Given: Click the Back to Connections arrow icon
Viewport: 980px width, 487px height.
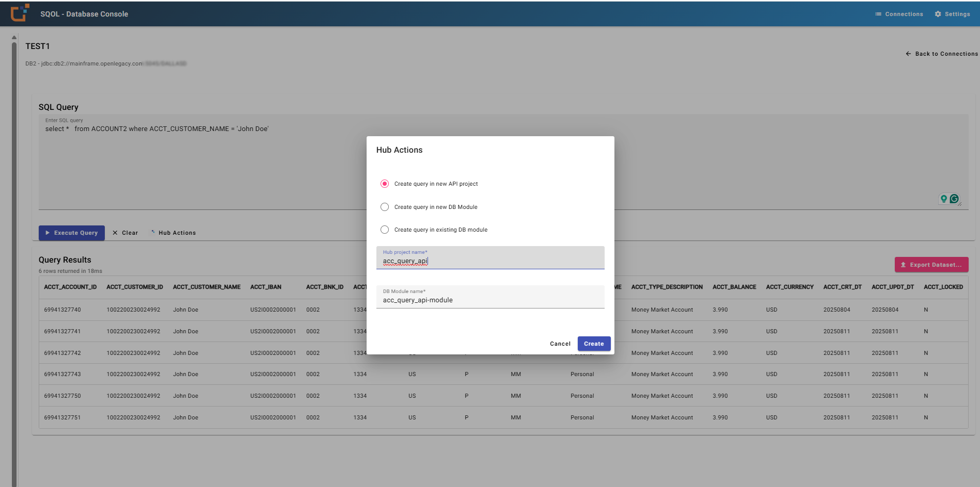Looking at the screenshot, I should point(909,54).
